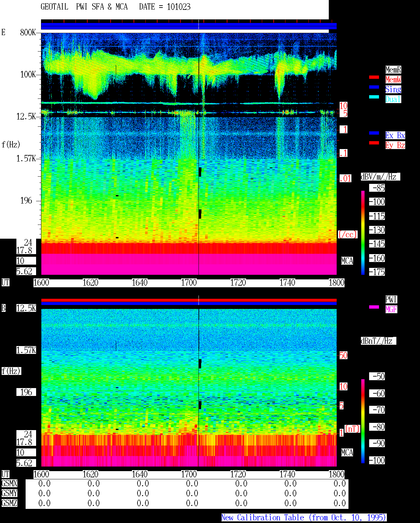
Task: Click the dBnT/√Hz unit label
Action: pos(378,341)
